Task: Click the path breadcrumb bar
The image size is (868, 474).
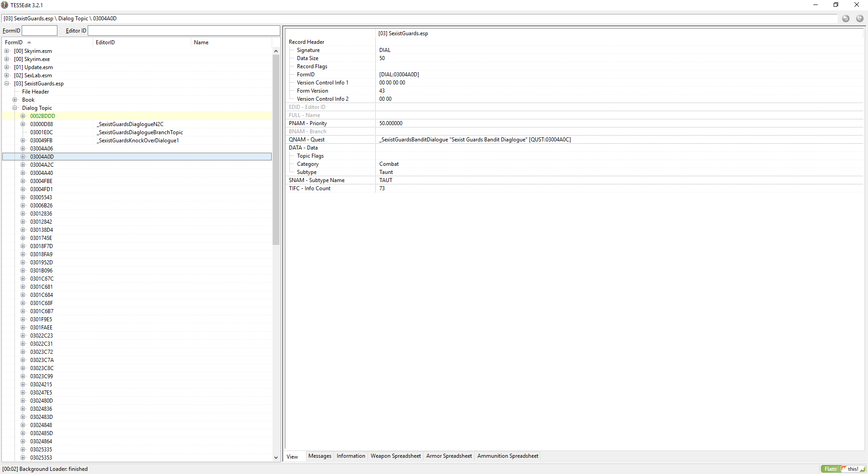Action: [x=420, y=19]
